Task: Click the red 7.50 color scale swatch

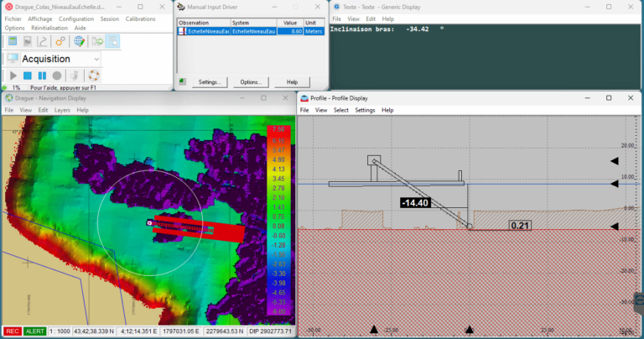Action: tap(277, 130)
